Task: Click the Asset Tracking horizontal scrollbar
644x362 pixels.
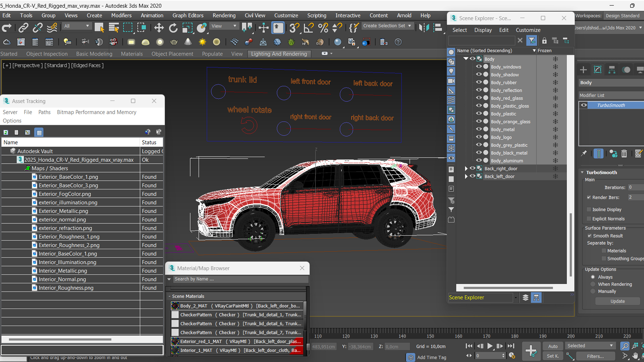Action: click(x=60, y=339)
